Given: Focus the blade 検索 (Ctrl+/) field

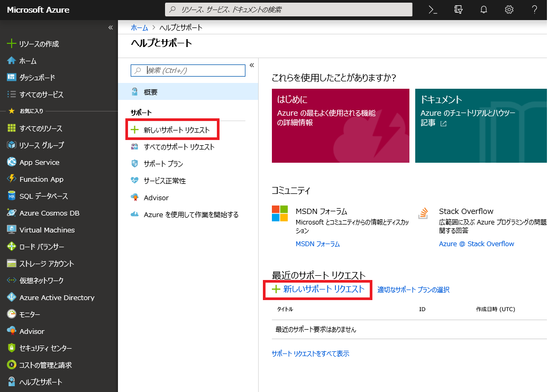Looking at the screenshot, I should click(188, 70).
